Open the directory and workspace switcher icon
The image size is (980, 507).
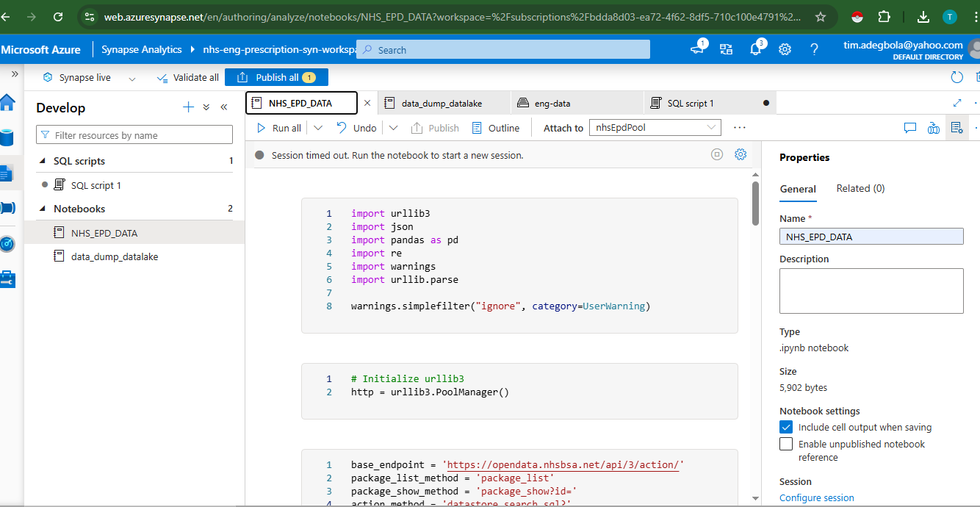point(727,49)
